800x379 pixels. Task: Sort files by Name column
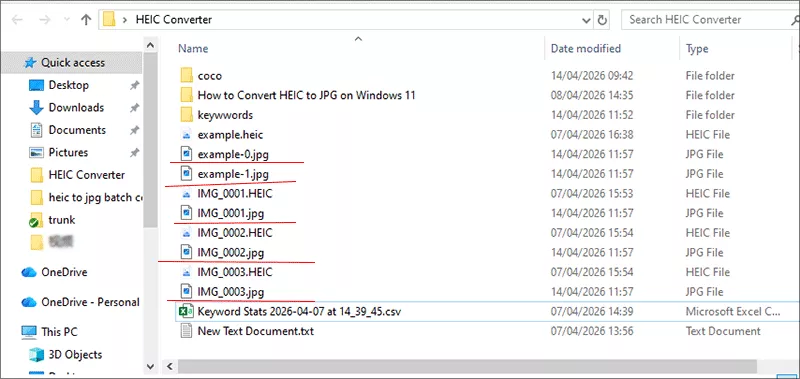[193, 48]
